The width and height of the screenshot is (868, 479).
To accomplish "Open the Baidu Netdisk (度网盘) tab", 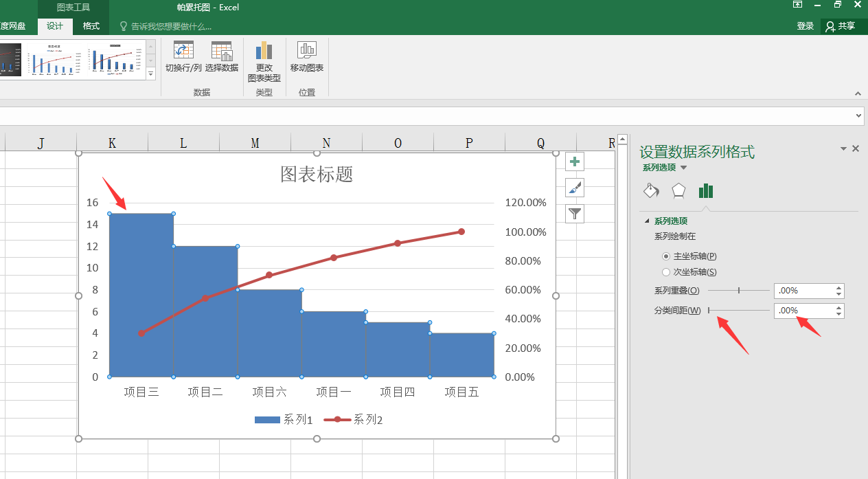I will (12, 26).
